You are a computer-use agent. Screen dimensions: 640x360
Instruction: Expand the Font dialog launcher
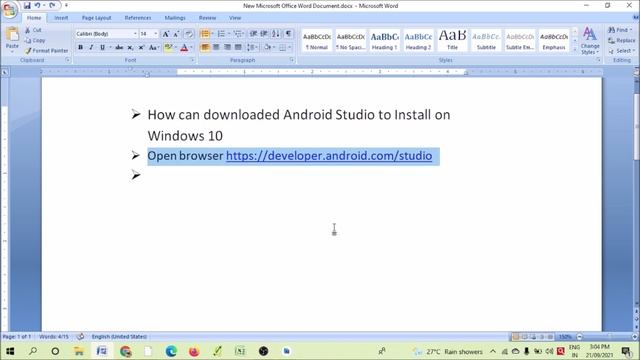pos(192,60)
